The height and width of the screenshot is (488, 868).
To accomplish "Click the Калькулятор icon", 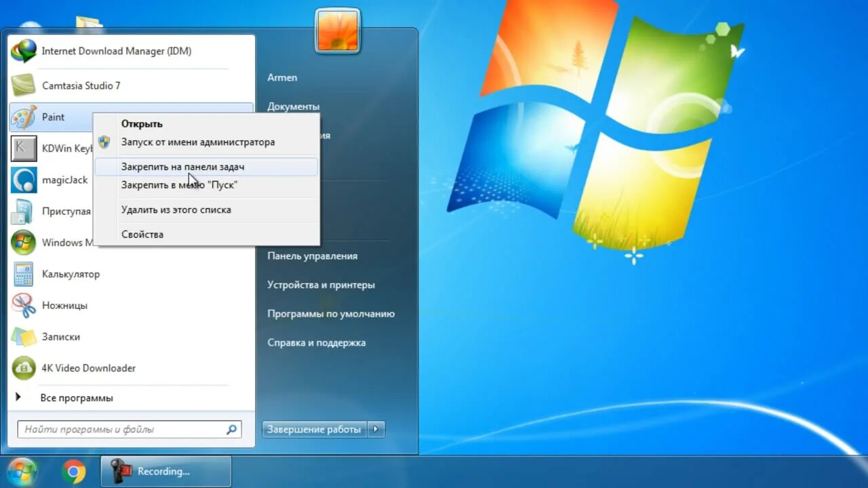I will pyautogui.click(x=24, y=274).
